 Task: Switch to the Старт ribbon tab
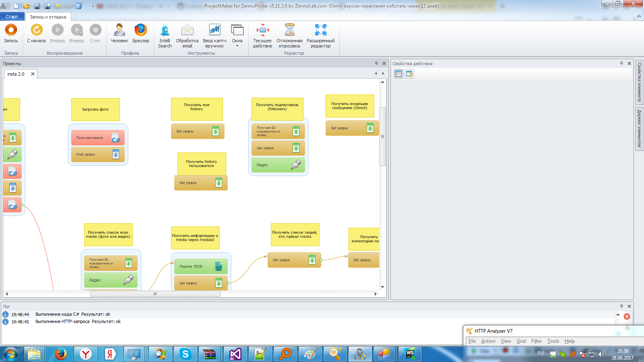12,16
